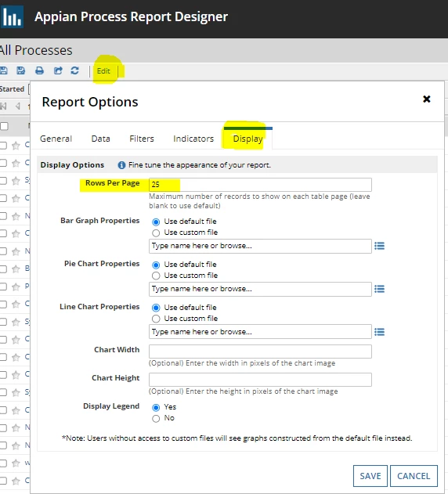Click the SAVE button
Screen dimensions: 448x494
click(370, 476)
